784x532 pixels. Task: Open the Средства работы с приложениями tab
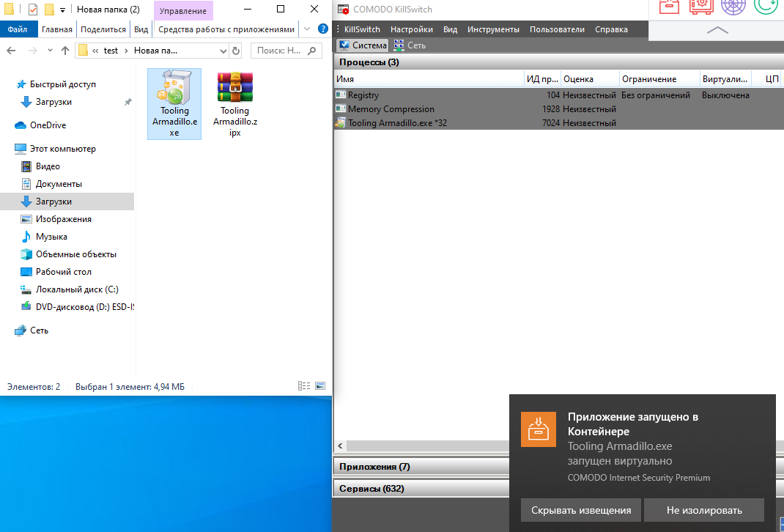(226, 29)
